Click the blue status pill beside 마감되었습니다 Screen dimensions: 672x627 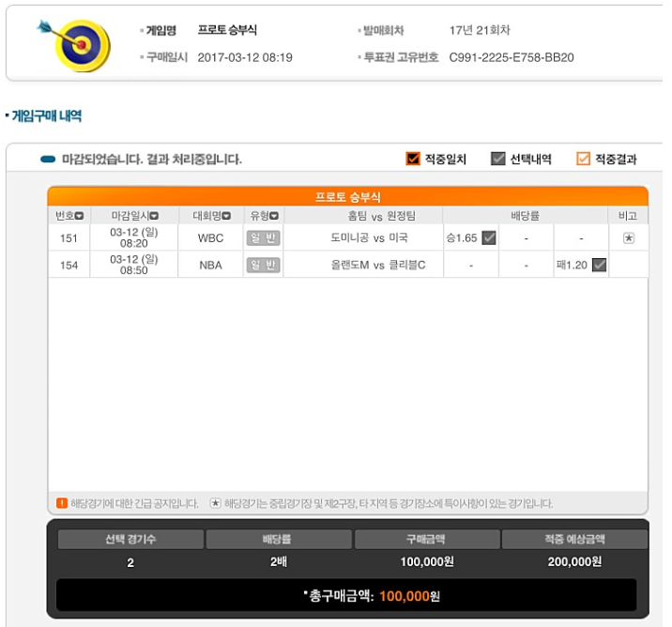pos(48,160)
